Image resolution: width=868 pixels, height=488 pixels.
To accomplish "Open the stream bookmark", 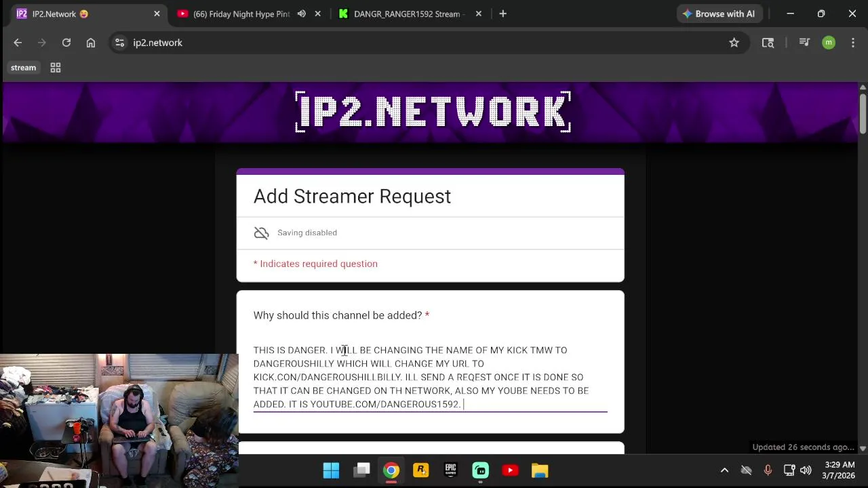I will pyautogui.click(x=23, y=68).
